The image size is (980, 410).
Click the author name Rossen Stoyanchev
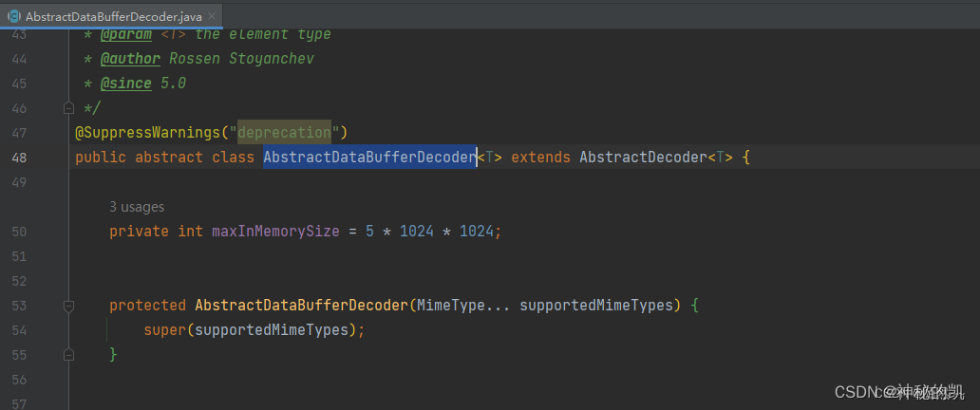coord(241,59)
